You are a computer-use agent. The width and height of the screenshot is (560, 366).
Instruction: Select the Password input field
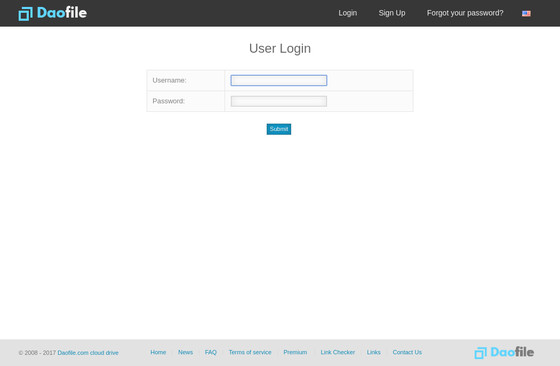coord(279,101)
